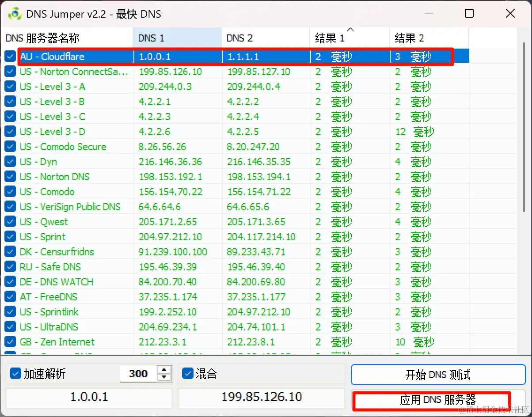Click DNS 2 address 204.74.101.1
Image resolution: width=532 pixels, height=417 pixels.
point(256,327)
